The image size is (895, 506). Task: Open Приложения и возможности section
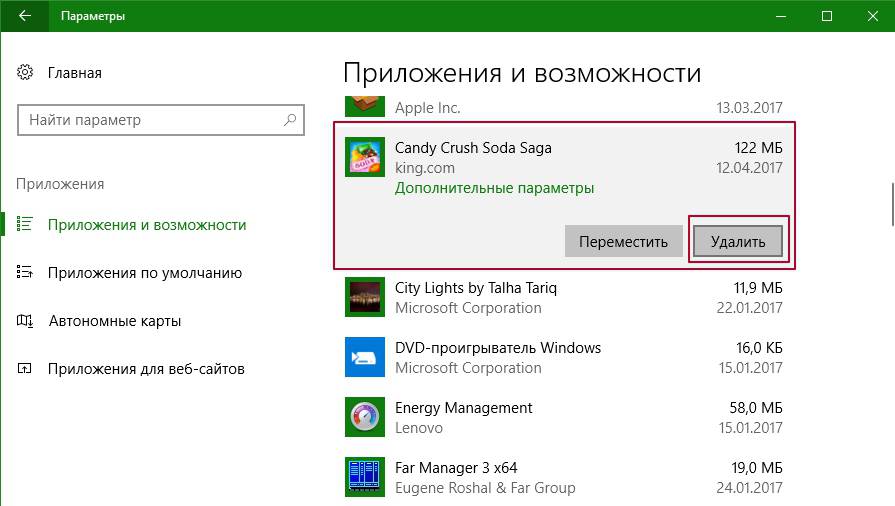(x=146, y=225)
